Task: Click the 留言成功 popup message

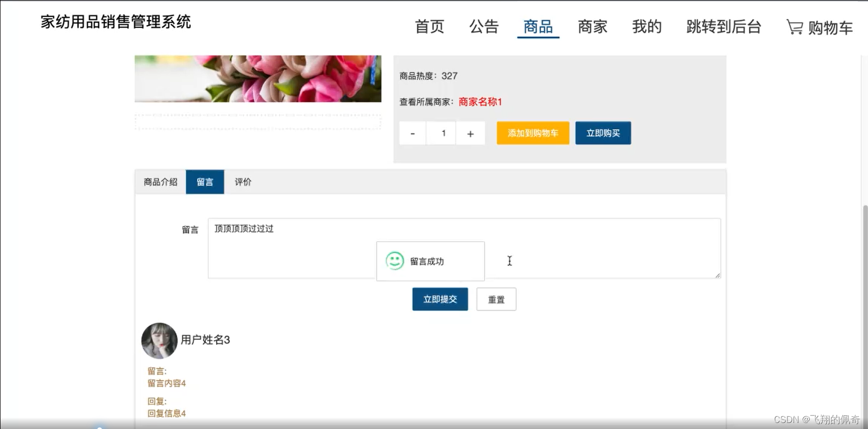Action: [430, 261]
